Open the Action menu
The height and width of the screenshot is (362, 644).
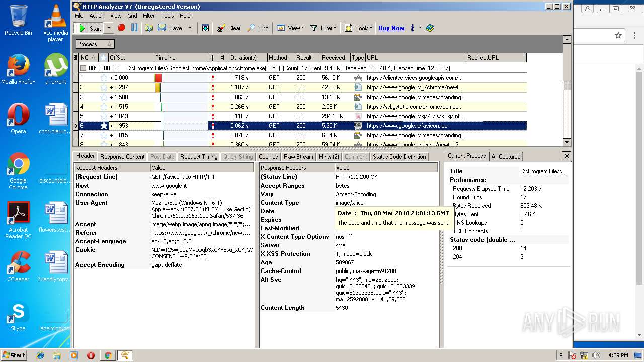point(97,16)
